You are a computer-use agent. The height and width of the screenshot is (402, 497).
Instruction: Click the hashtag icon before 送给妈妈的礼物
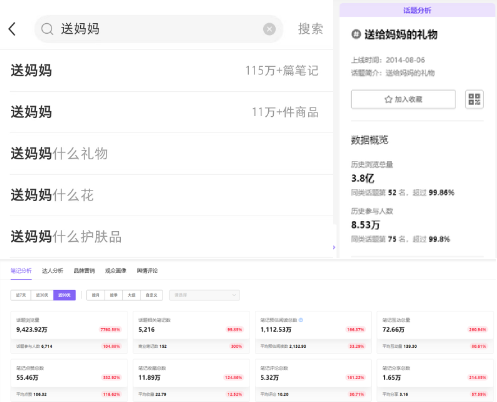pos(356,34)
